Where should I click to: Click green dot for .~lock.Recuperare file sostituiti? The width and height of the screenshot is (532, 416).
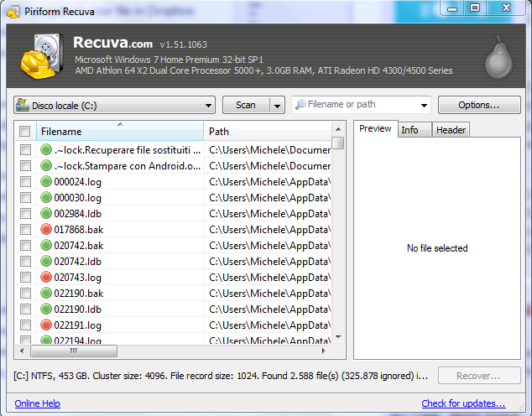[46, 149]
